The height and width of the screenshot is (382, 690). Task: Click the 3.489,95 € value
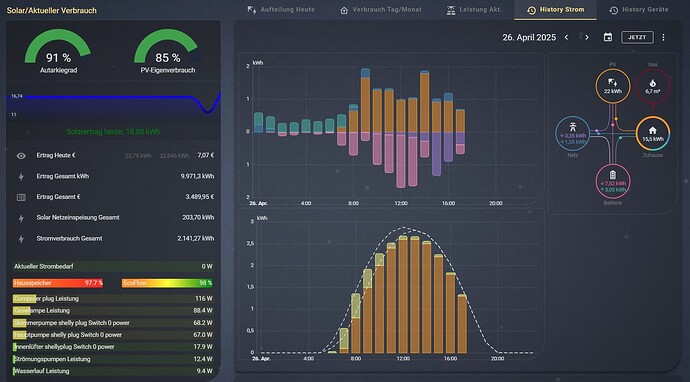pos(200,197)
